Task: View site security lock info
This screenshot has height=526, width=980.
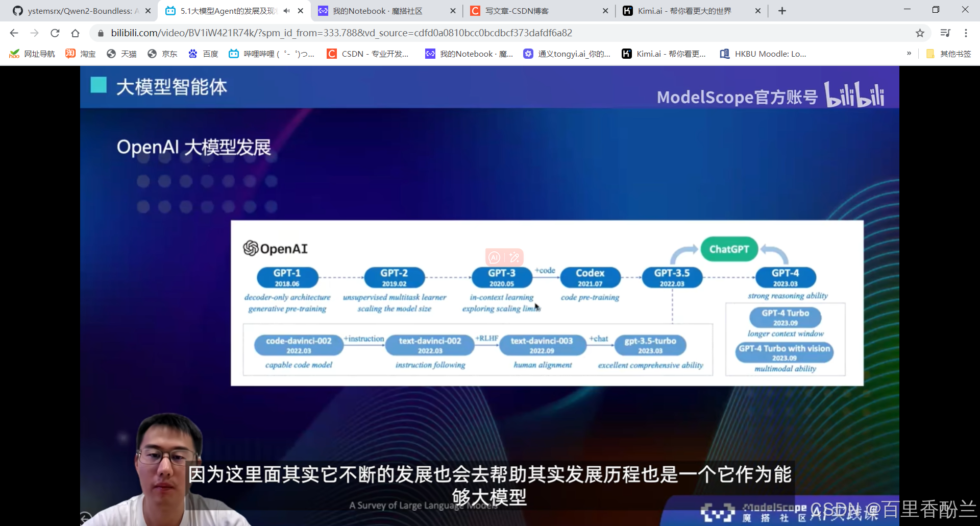Action: (101, 33)
